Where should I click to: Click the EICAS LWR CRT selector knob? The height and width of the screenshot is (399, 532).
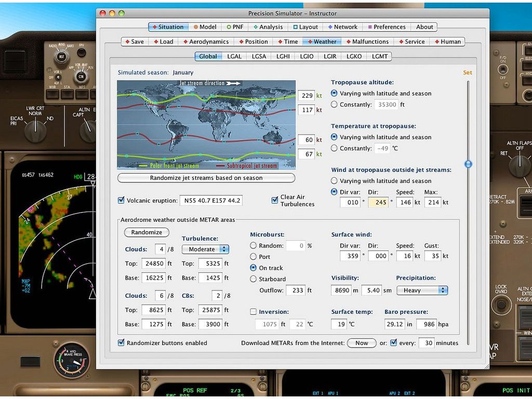tap(35, 130)
